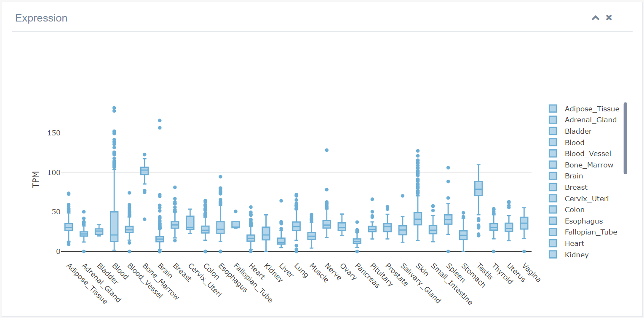
Task: Click the Thyroid x-axis label
Action: 502,273
